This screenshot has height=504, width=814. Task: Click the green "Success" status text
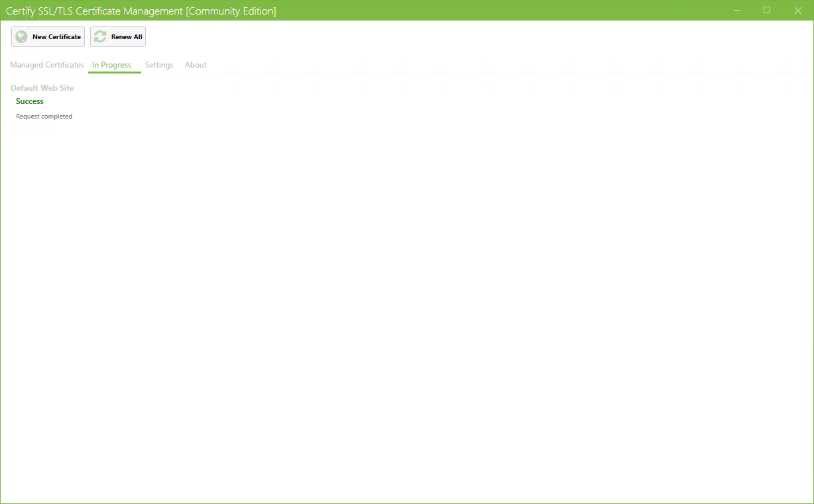point(30,101)
